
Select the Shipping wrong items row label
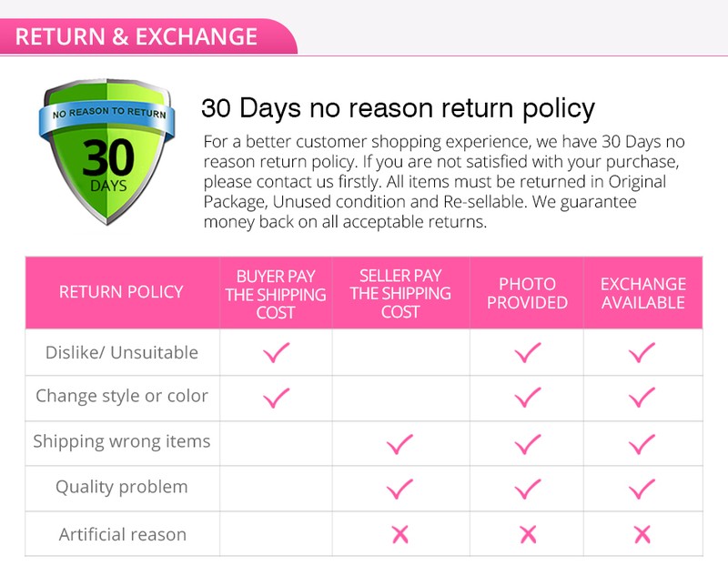[x=121, y=441]
